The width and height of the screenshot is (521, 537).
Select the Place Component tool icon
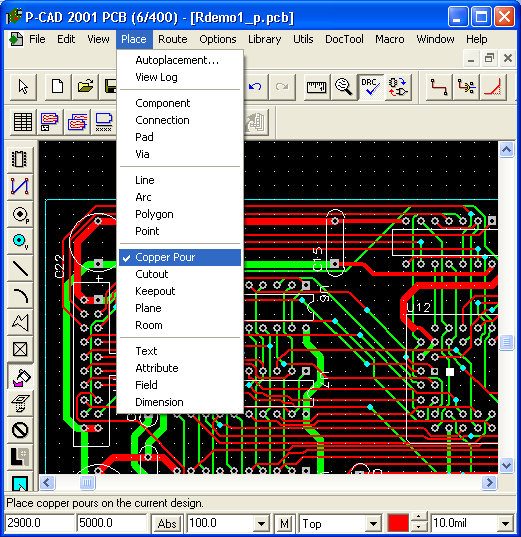click(x=20, y=159)
